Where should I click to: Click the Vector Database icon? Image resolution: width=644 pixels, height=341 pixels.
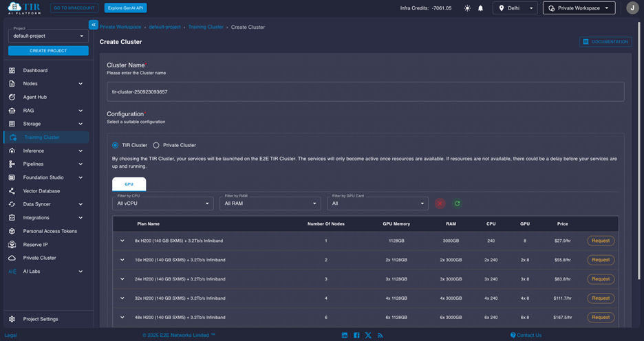[x=12, y=191]
